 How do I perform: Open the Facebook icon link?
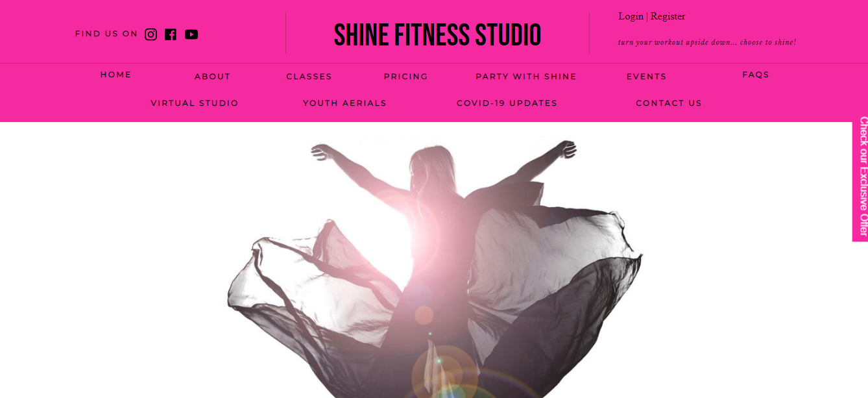point(171,34)
